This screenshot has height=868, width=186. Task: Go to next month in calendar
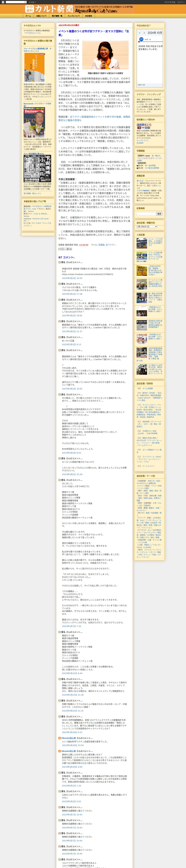(x=144, y=33)
